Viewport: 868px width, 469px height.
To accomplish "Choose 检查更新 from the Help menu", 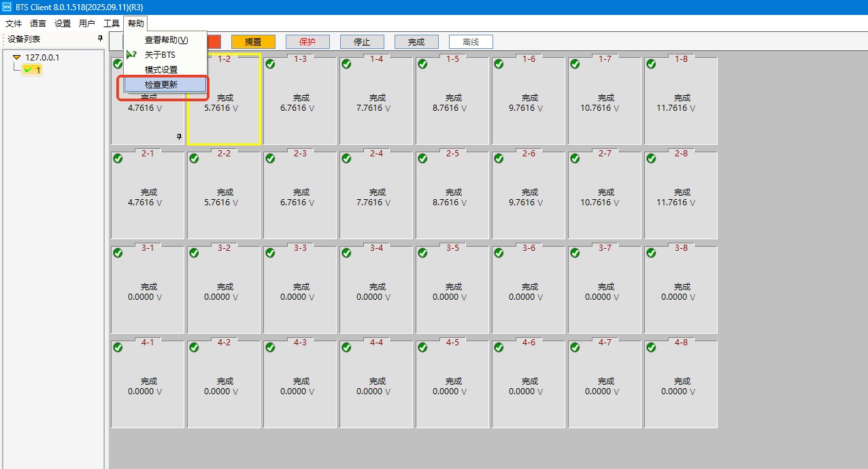I will coord(161,85).
